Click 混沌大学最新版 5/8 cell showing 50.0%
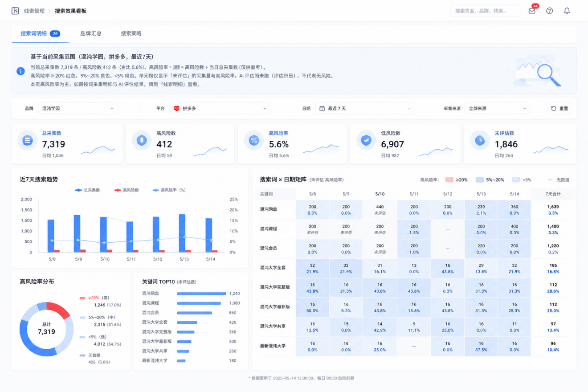Image resolution: width=588 pixels, height=392 pixels. tap(312, 307)
